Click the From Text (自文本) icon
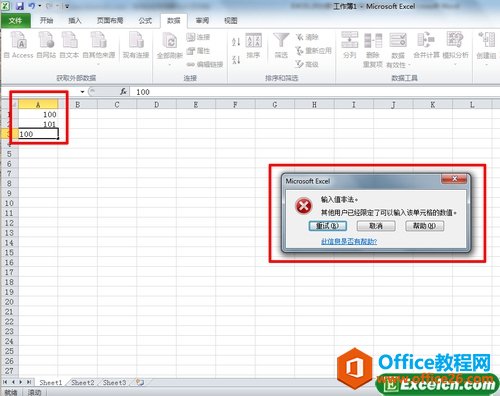 coord(69,45)
